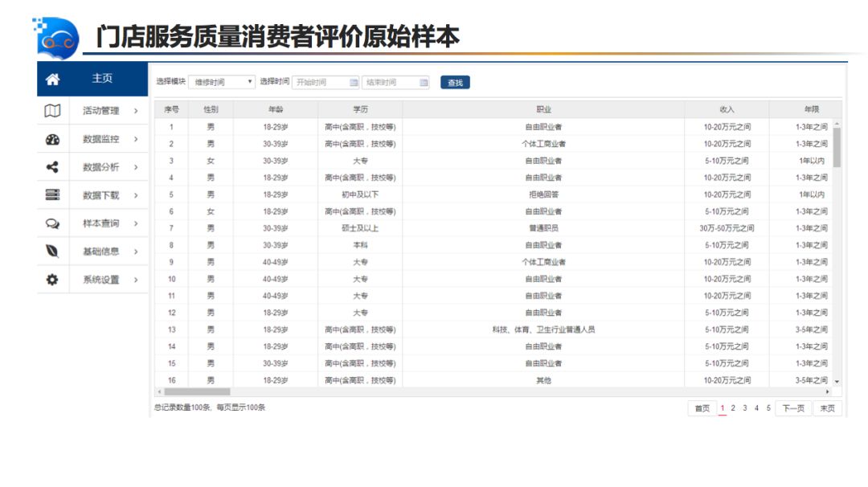868x487 pixels.
Task: Expand the 活动管理 chevron arrow
Action: click(x=136, y=111)
